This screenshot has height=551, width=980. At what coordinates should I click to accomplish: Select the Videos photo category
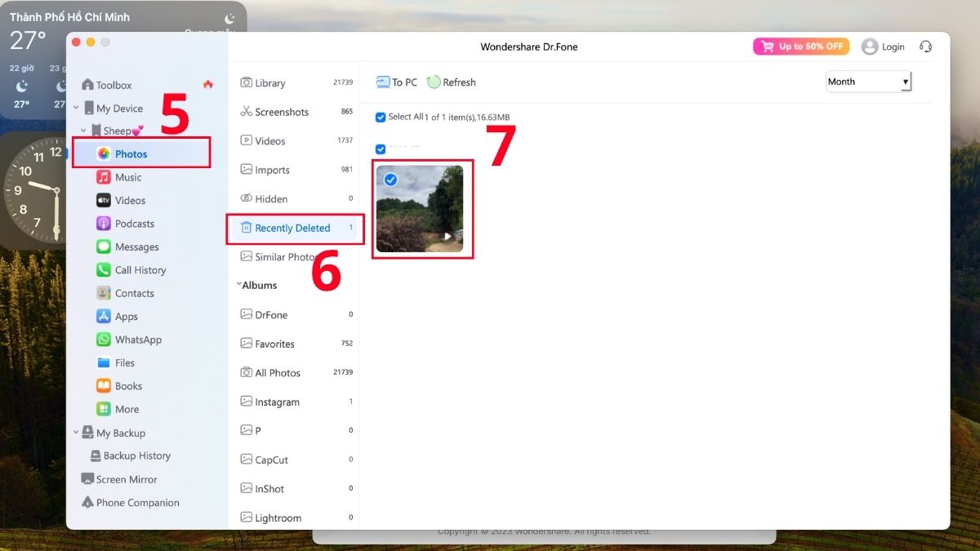point(296,141)
